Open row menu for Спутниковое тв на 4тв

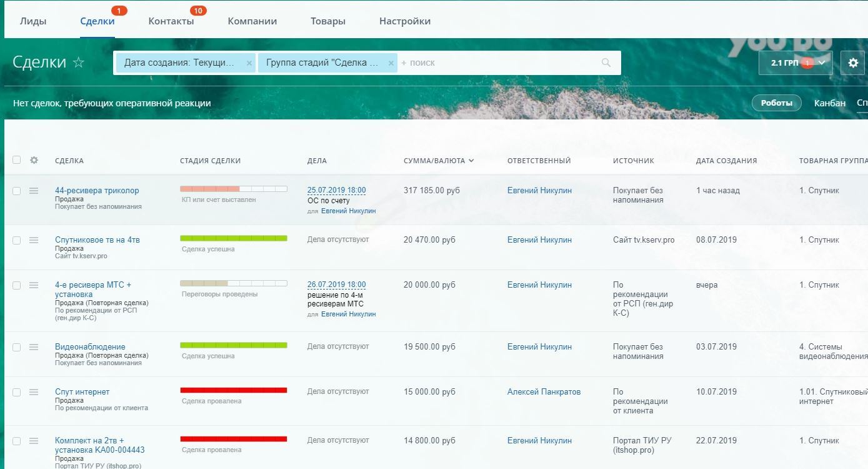tap(34, 240)
